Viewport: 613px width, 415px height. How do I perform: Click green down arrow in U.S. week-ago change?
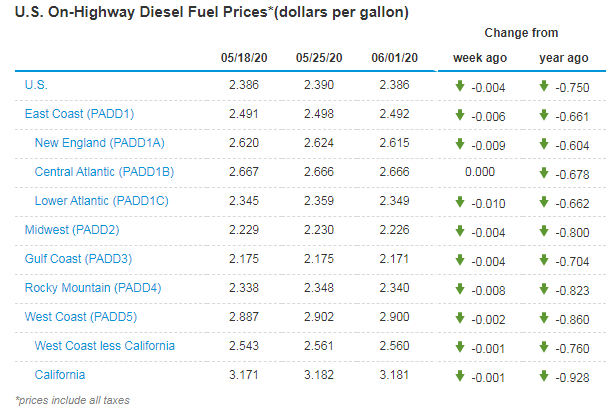pyautogui.click(x=459, y=85)
